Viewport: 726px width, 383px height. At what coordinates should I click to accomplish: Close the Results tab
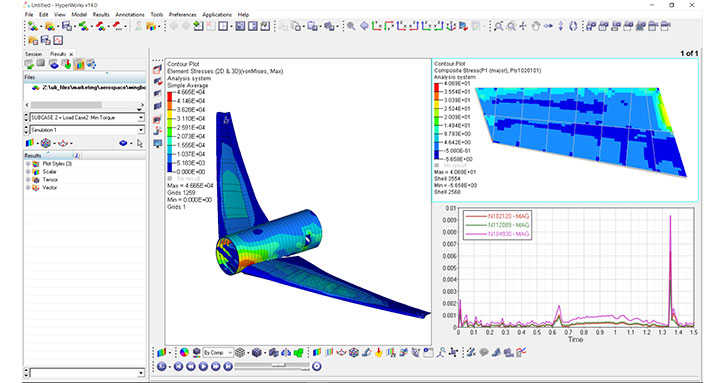71,54
